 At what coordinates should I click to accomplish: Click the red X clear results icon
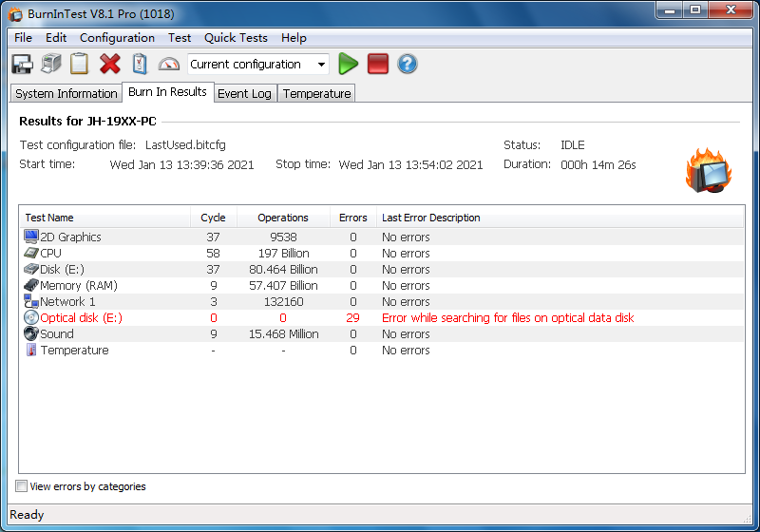110,64
